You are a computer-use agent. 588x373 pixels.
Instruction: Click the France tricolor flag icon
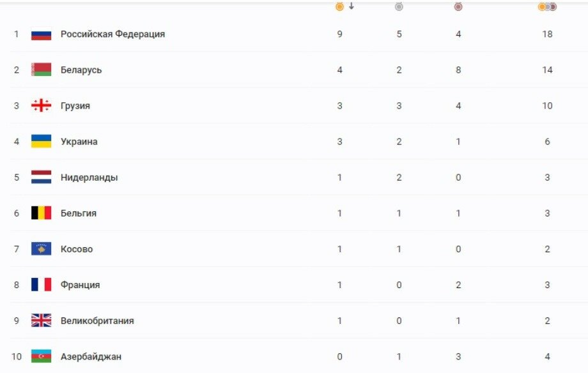coord(41,285)
